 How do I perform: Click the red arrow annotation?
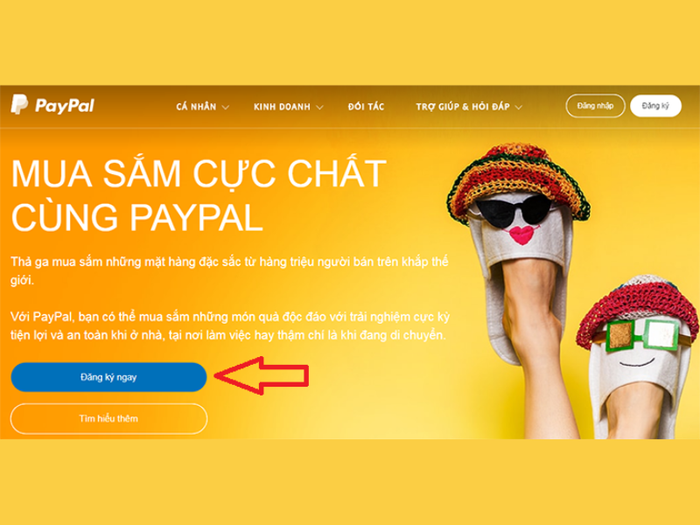(262, 375)
